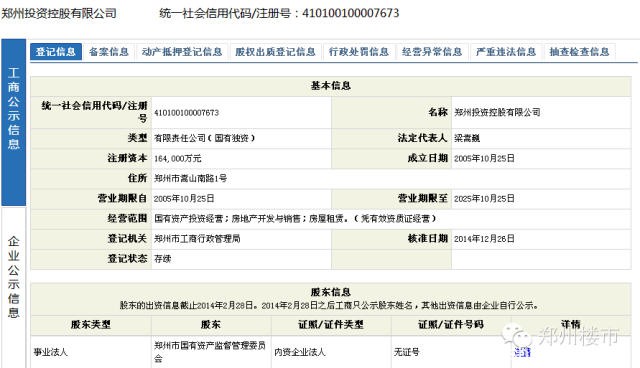Click the 股东 column header
The width and height of the screenshot is (640, 368).
pyautogui.click(x=211, y=325)
